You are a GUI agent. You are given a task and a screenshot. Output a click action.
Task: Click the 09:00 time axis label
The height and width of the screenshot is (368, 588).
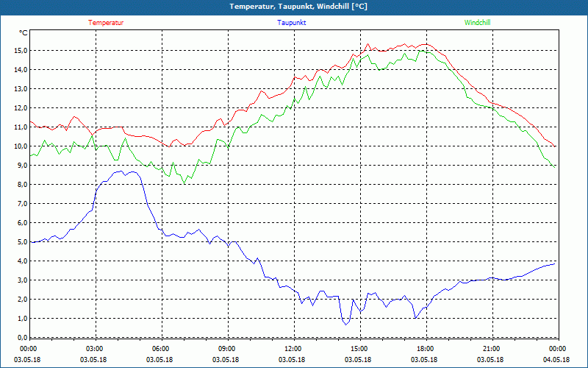tap(226, 349)
